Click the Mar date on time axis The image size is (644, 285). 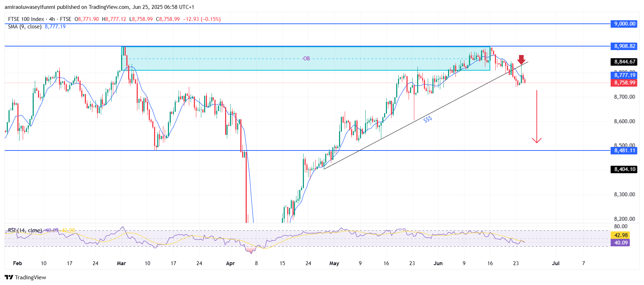[121, 263]
